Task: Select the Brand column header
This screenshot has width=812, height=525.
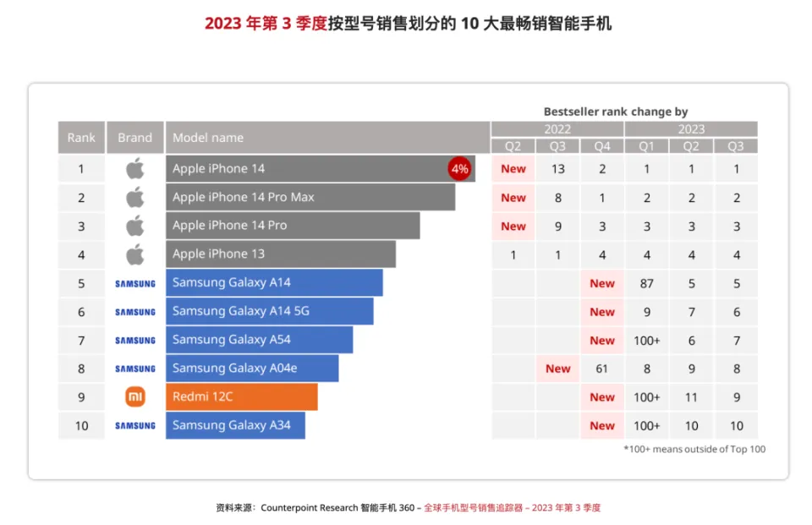Action: coord(135,138)
